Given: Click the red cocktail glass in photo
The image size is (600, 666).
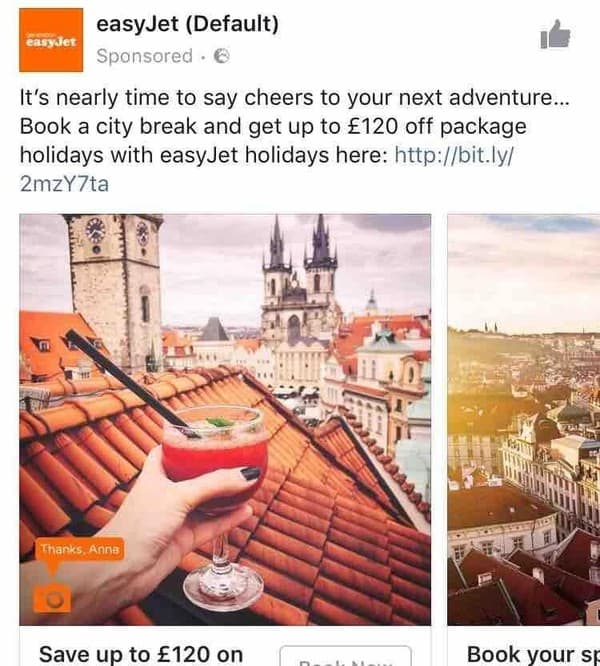Looking at the screenshot, I should click(215, 482).
